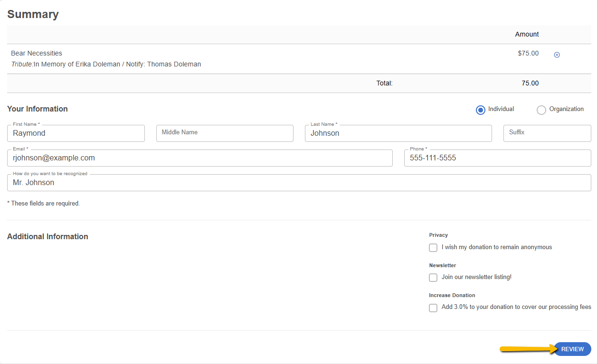Click the Your Information heading
This screenshot has width=597, height=364.
click(38, 109)
